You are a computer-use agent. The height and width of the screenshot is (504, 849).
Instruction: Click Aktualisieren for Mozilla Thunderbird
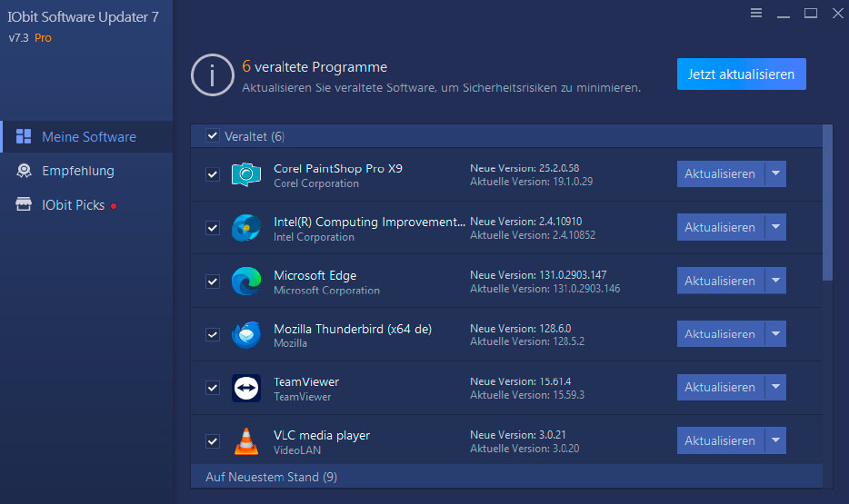(x=721, y=333)
